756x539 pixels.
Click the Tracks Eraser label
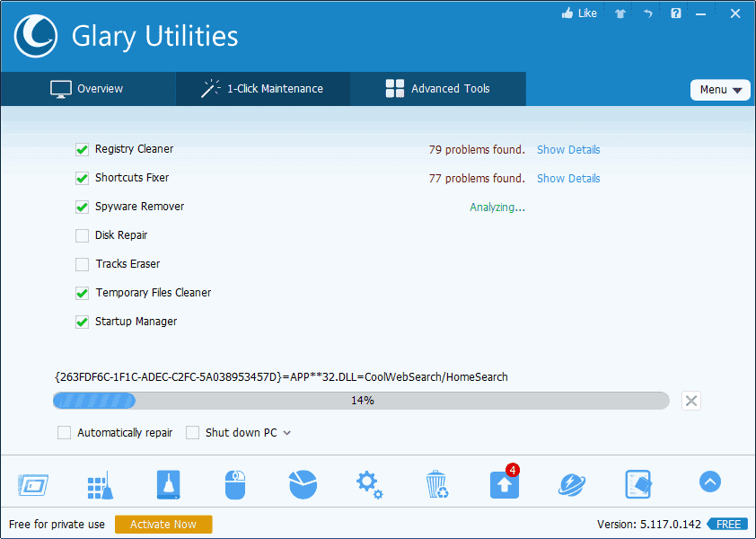tap(127, 264)
